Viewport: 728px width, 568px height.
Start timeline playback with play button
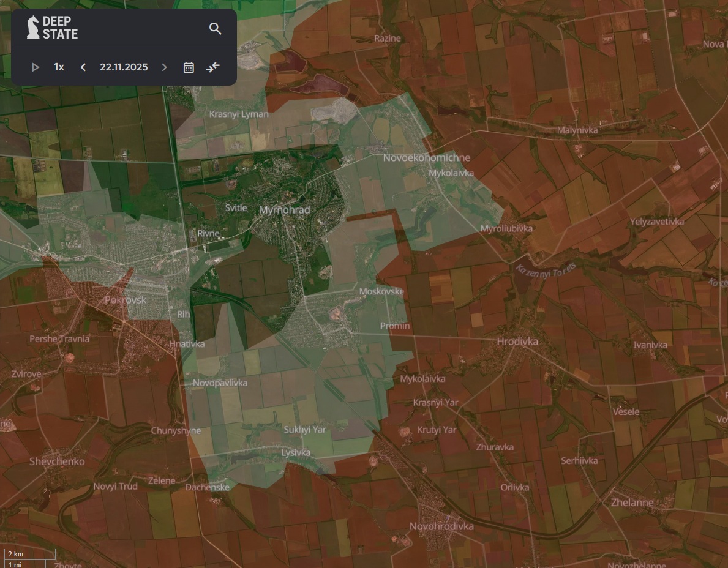point(36,67)
